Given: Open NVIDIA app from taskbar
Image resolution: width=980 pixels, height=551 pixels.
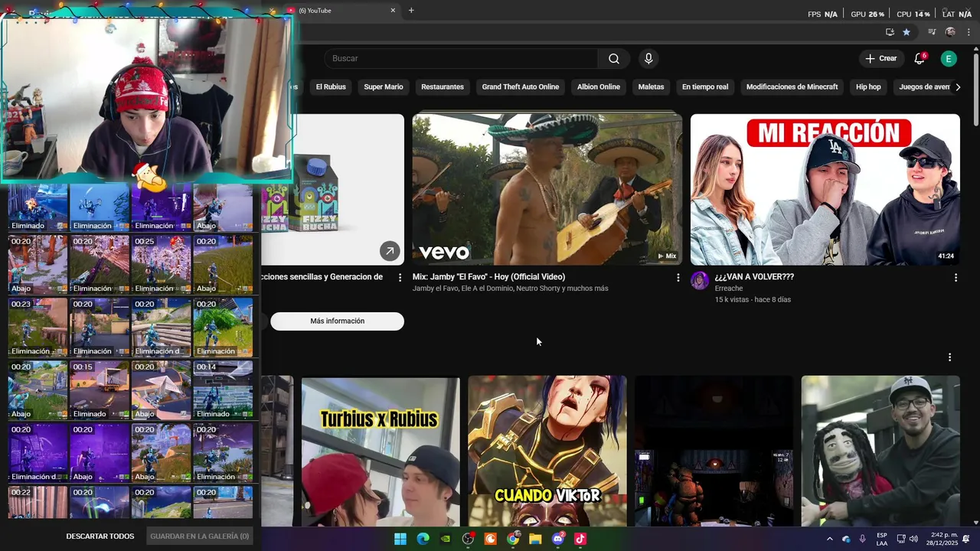Looking at the screenshot, I should pos(446,539).
